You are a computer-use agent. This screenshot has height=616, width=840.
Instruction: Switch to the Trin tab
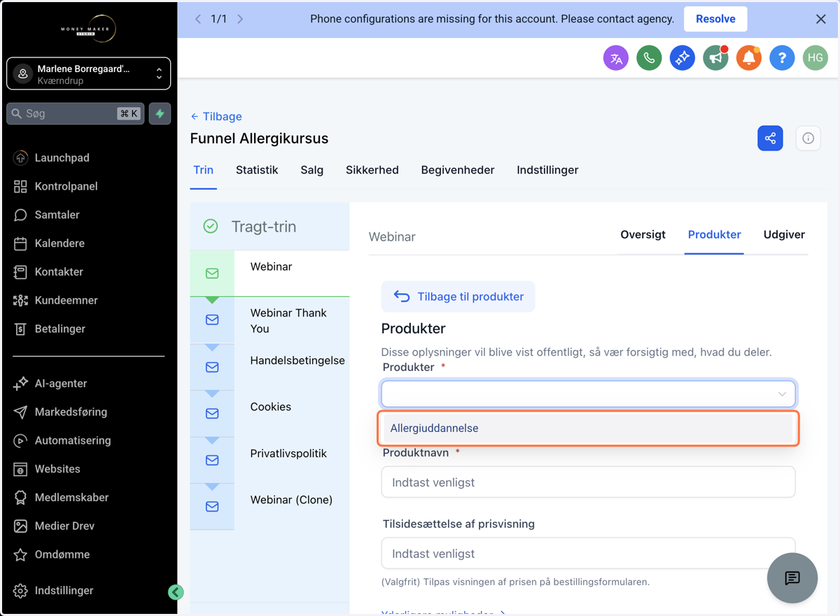203,170
